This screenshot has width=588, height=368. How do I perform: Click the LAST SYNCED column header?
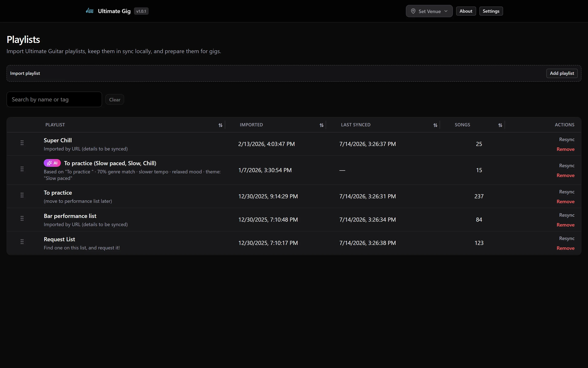(x=356, y=125)
